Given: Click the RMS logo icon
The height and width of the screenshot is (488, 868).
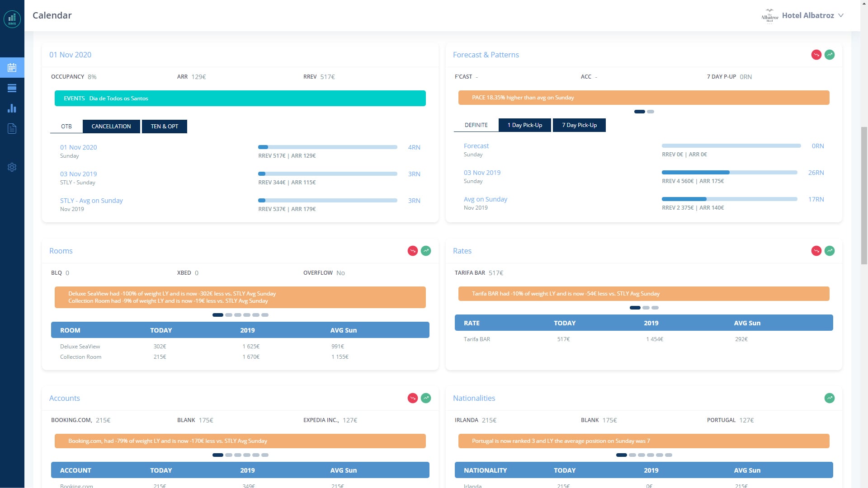Looking at the screenshot, I should point(12,19).
